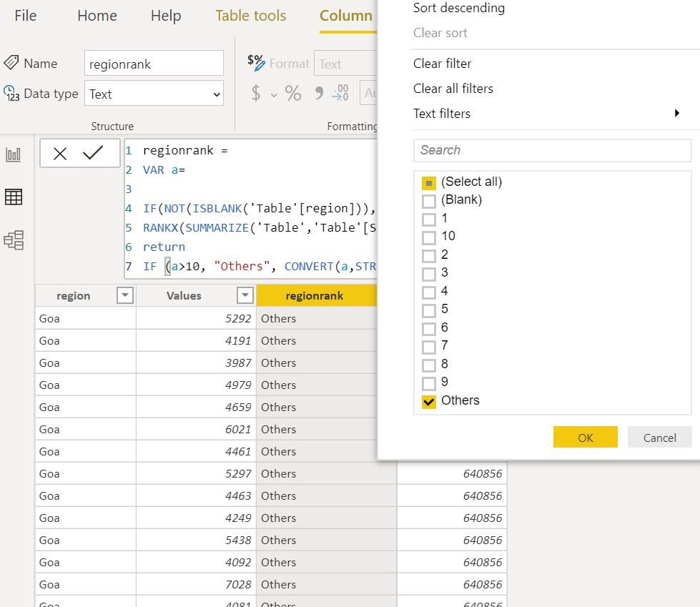Click the cell with value 5438

point(196,540)
